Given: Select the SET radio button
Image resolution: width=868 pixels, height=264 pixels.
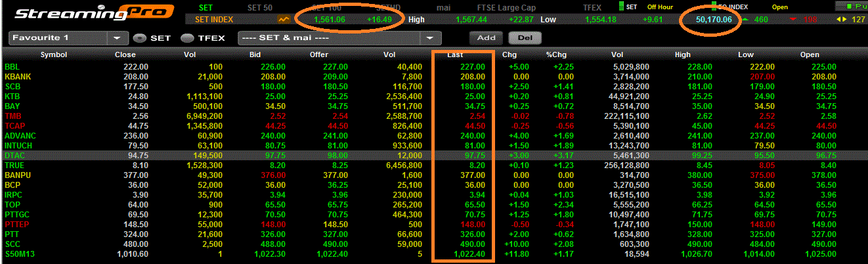Looking at the screenshot, I should point(139,38).
